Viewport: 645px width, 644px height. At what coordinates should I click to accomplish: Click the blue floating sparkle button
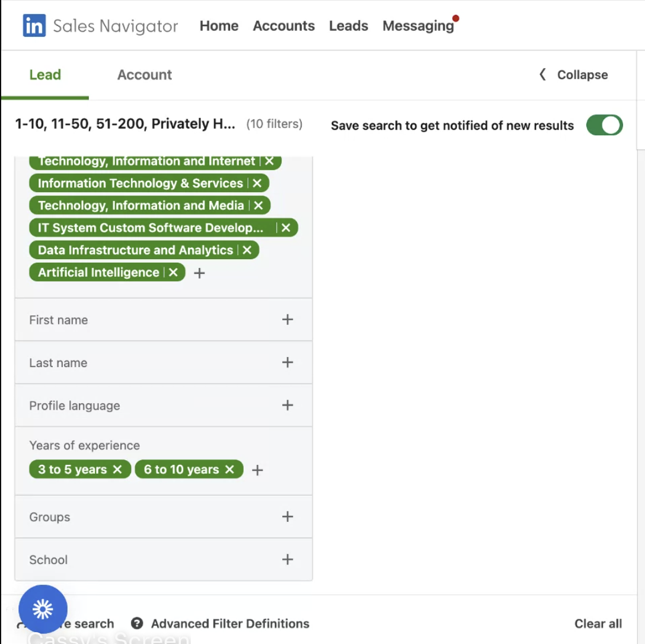click(x=43, y=609)
